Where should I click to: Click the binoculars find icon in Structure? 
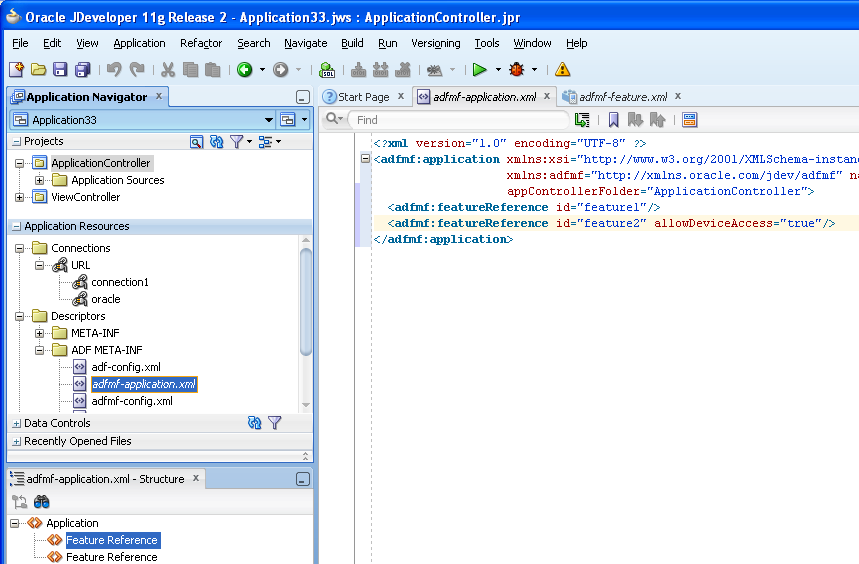42,501
